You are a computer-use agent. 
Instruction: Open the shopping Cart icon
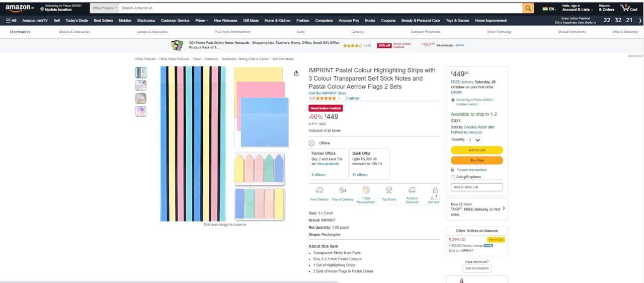[x=629, y=8]
